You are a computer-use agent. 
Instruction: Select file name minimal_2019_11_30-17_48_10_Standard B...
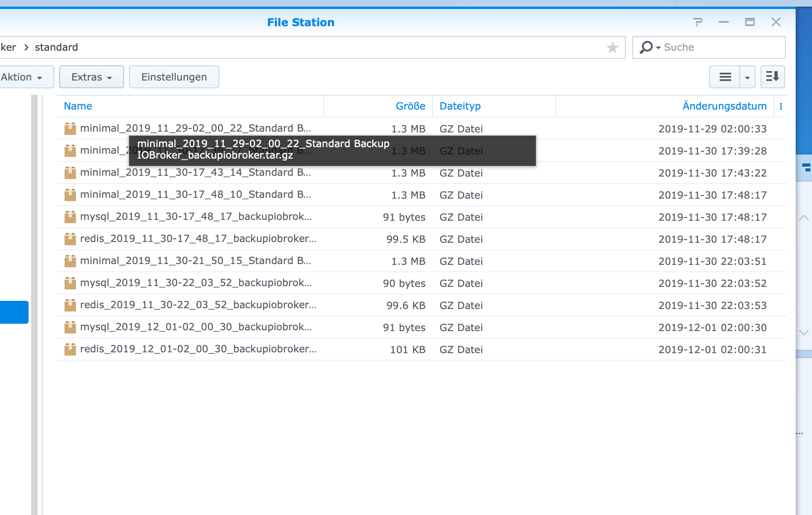pos(196,195)
